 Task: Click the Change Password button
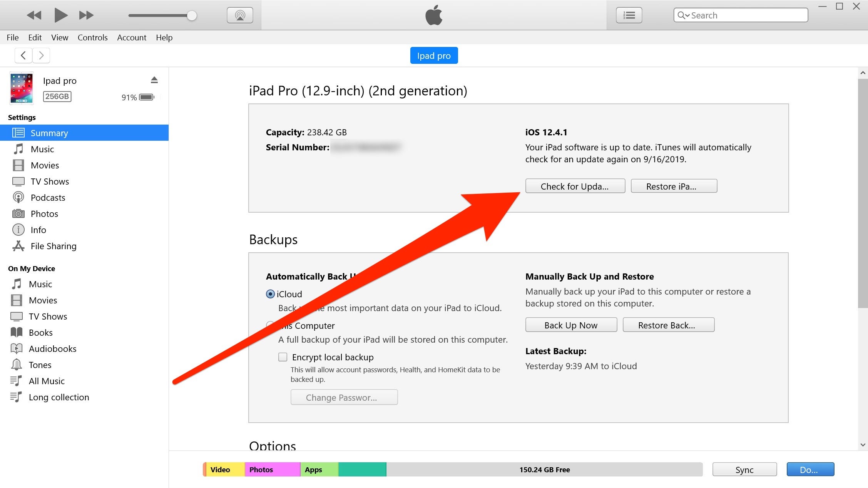click(344, 397)
